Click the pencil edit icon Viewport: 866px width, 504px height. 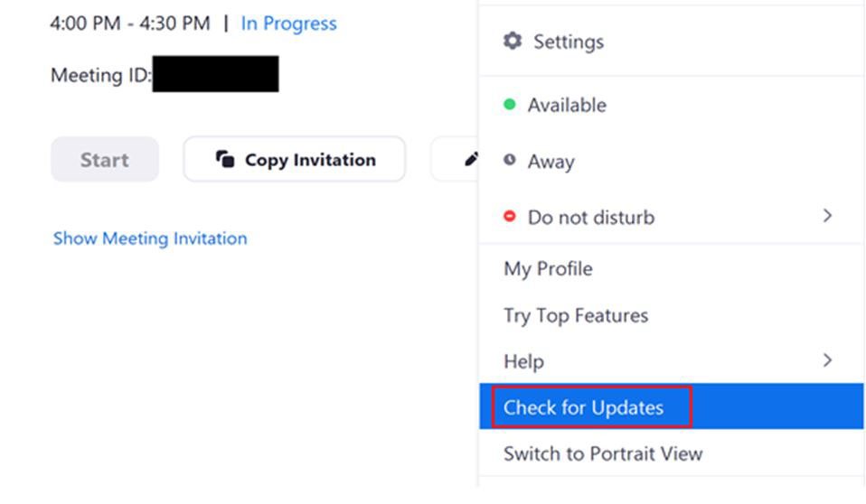470,160
